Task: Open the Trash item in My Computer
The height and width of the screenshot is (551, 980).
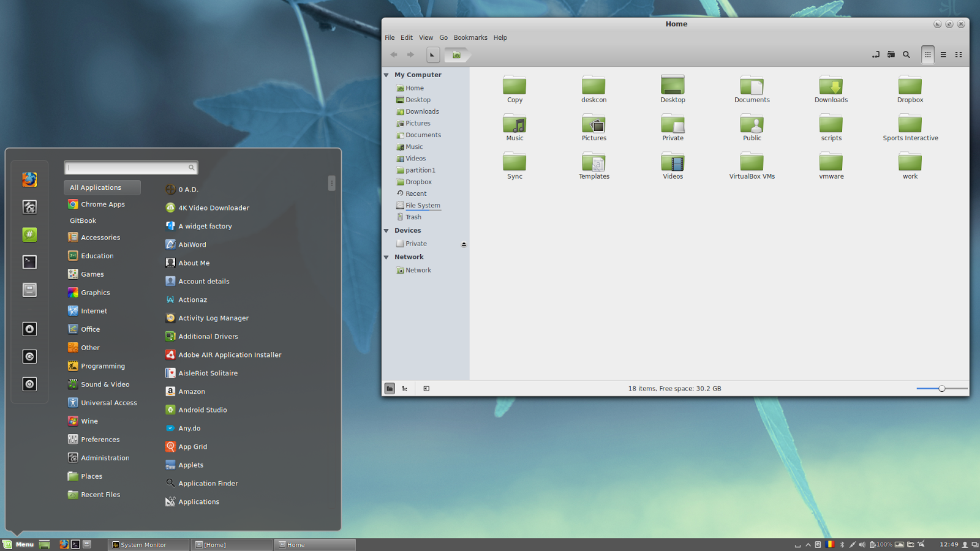Action: click(x=412, y=217)
